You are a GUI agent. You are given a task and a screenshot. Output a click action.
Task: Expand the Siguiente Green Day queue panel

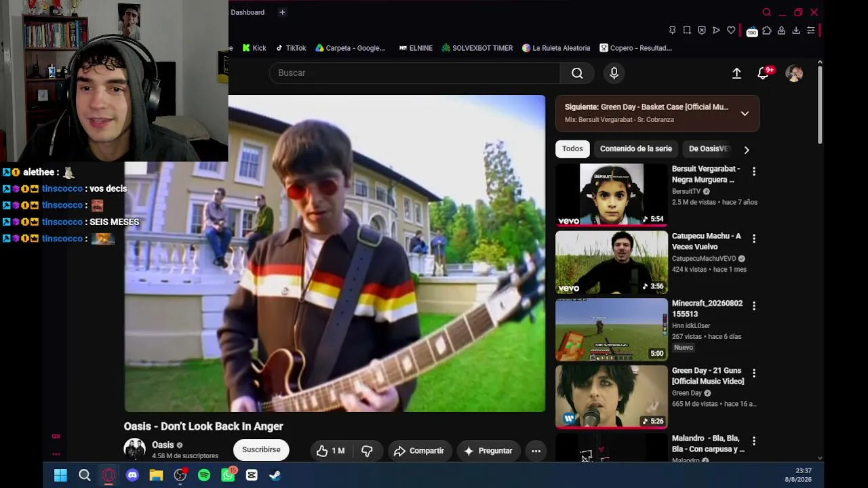pos(745,113)
